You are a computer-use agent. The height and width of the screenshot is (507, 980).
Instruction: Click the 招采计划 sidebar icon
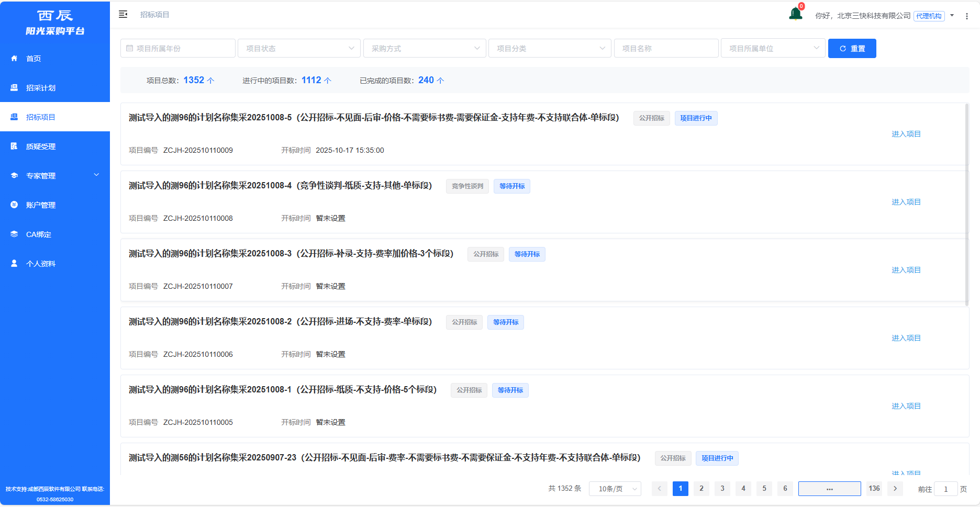tap(14, 88)
